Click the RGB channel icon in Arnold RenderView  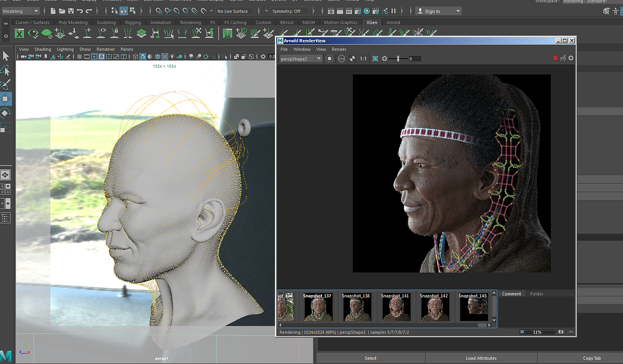(x=341, y=59)
